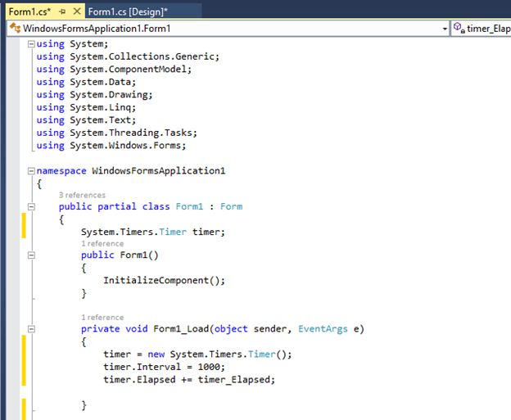This screenshot has width=511, height=420.
Task: Click 'EventArgs' type in Form1_Load signature
Action: [323, 329]
